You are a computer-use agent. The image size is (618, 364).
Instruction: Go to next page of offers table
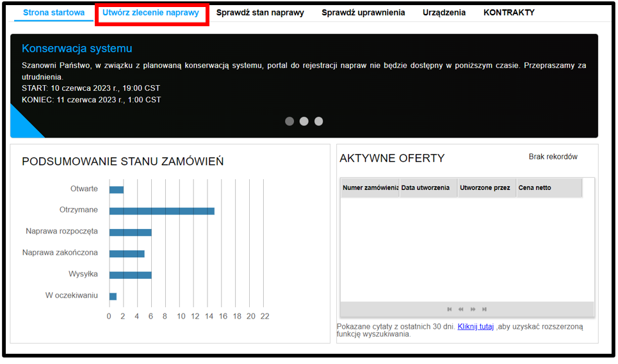[473, 309]
